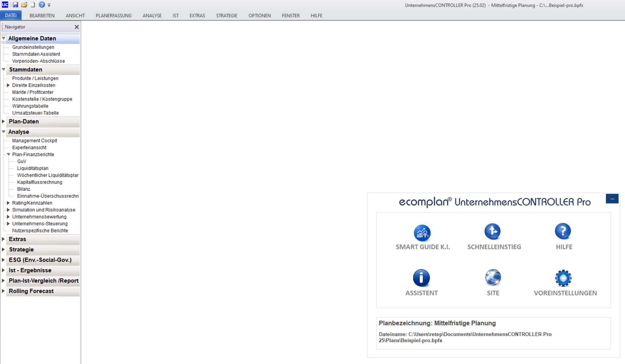The image size is (625, 364).
Task: Open the Site globe icon
Action: [493, 278]
